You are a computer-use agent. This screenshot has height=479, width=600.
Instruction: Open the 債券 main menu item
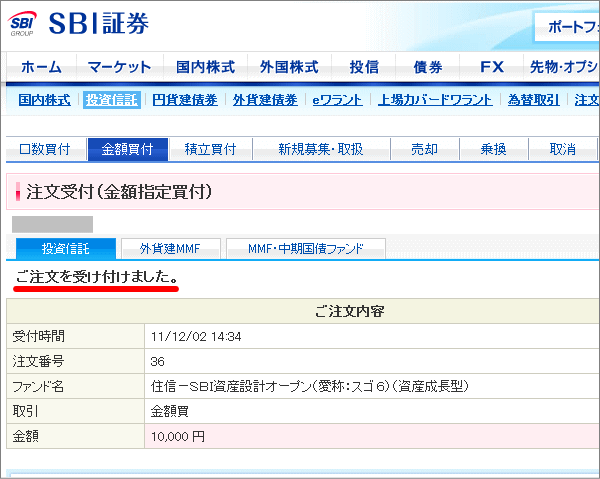(x=427, y=67)
